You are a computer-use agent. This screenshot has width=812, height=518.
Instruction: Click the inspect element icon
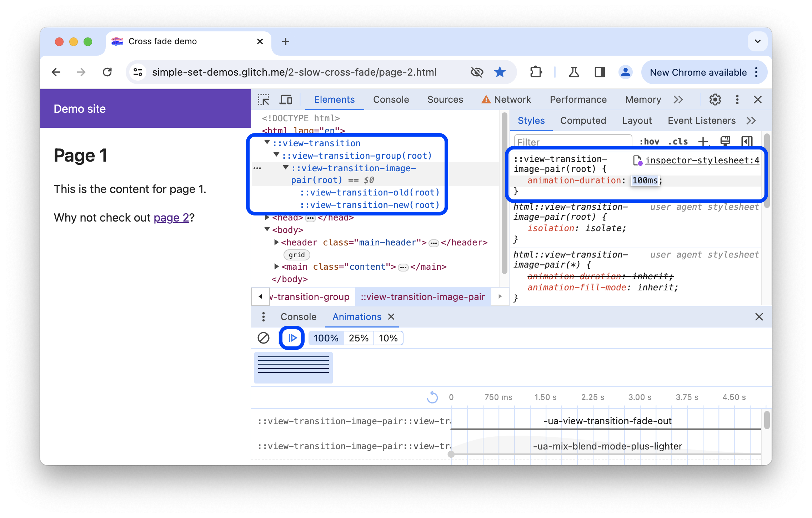coord(264,99)
